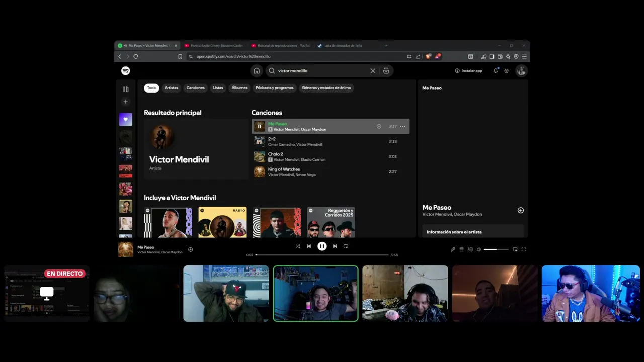Expand the Your Library sidebar icon
The width and height of the screenshot is (644, 362).
coord(126,89)
